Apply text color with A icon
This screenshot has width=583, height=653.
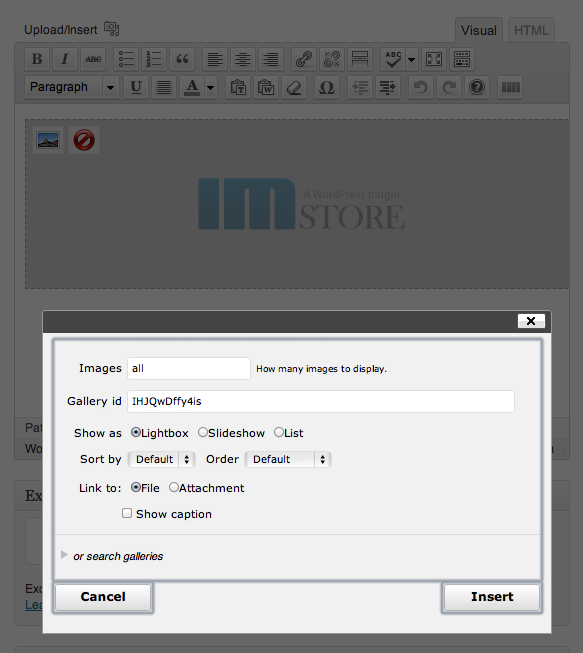tap(192, 87)
